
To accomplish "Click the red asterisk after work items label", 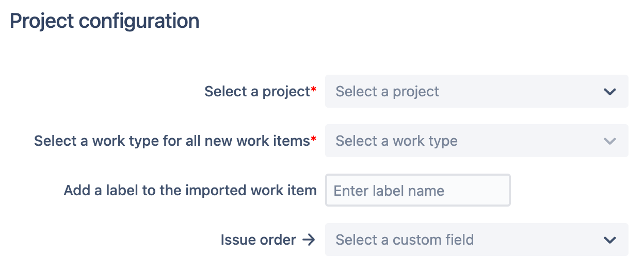I will click(313, 140).
